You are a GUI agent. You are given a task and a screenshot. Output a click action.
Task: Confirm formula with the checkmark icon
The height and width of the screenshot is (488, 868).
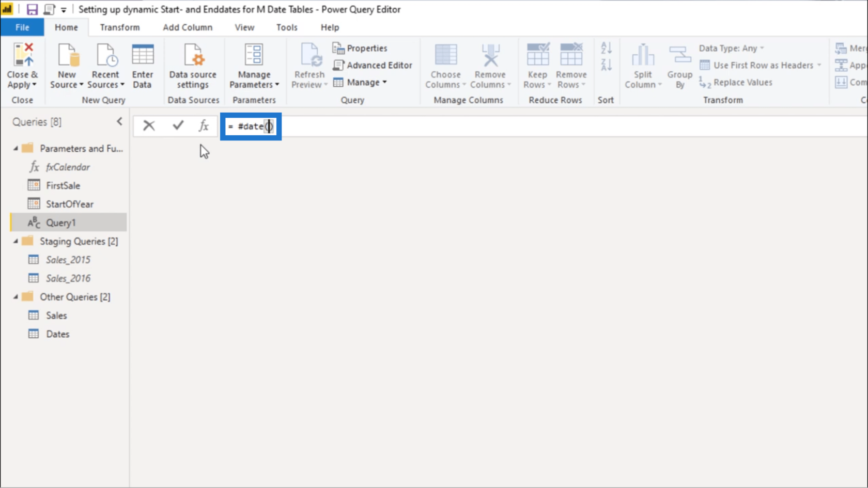click(178, 125)
